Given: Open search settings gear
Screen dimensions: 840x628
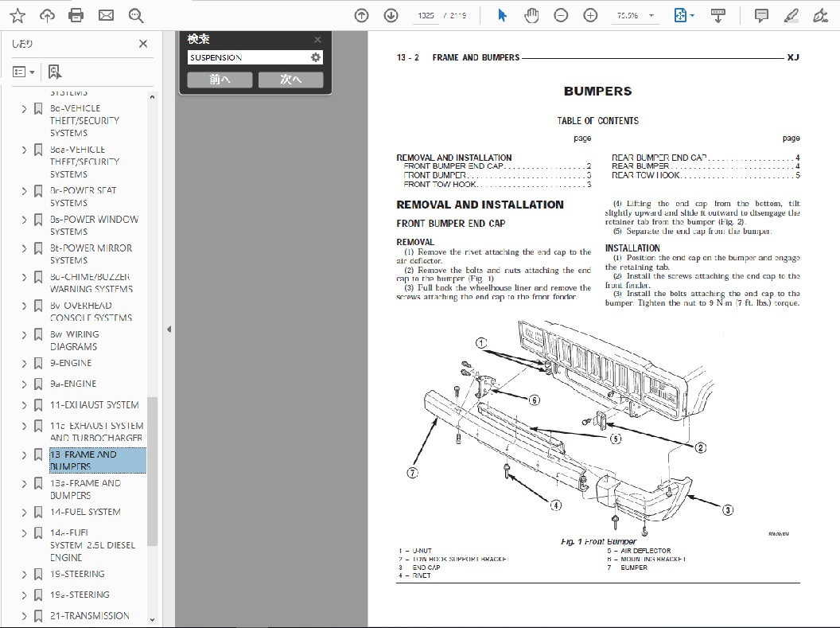Looking at the screenshot, I should 316,57.
